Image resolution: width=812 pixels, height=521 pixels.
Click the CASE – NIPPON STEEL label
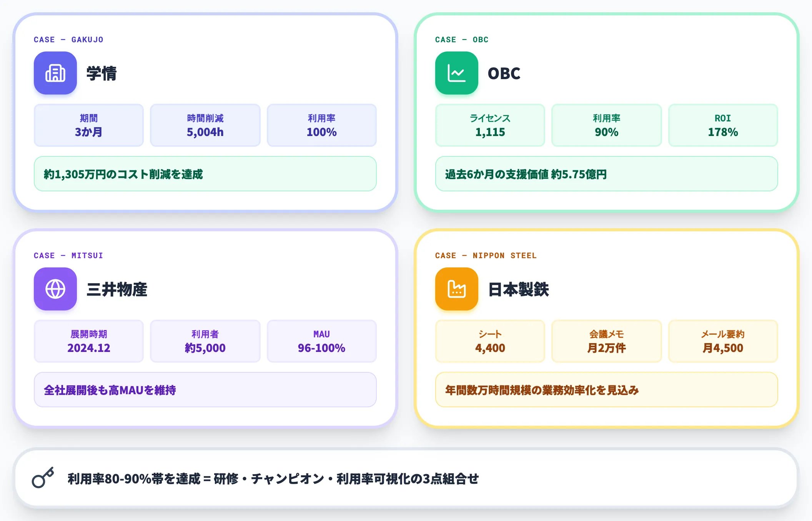tap(486, 256)
